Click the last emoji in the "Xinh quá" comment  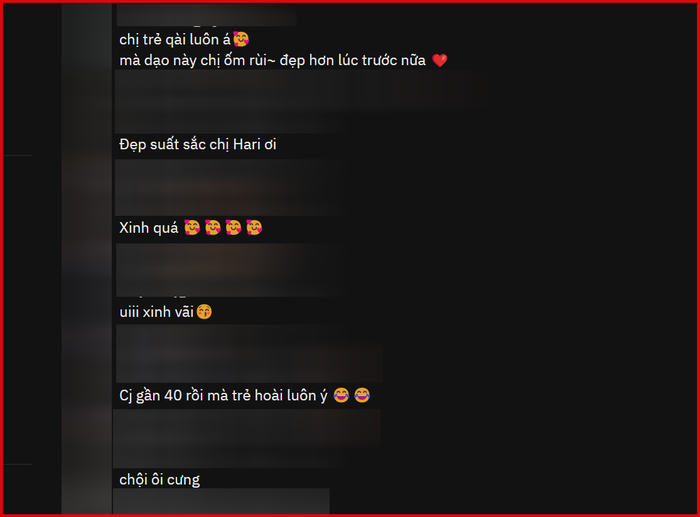[x=254, y=227]
